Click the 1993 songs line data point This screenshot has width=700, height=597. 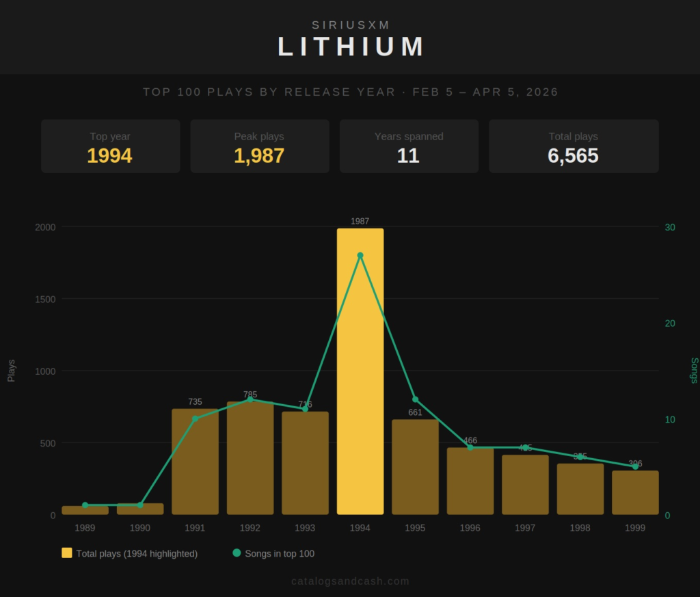[306, 408]
